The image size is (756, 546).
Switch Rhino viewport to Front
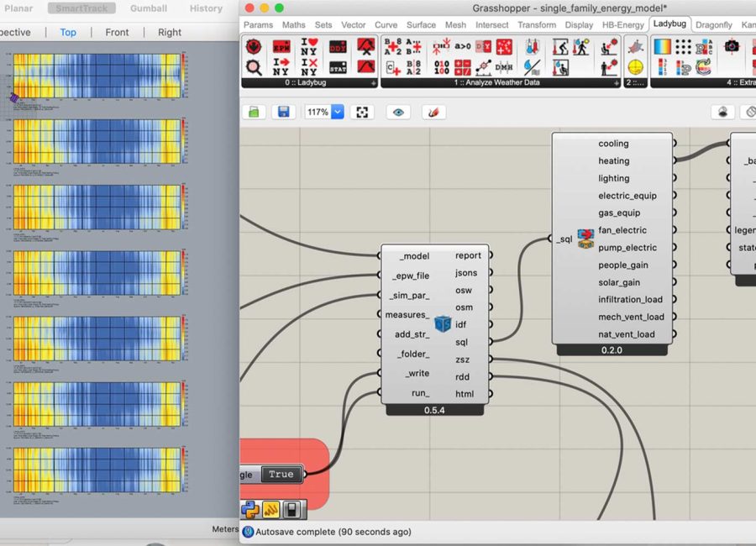(x=117, y=32)
